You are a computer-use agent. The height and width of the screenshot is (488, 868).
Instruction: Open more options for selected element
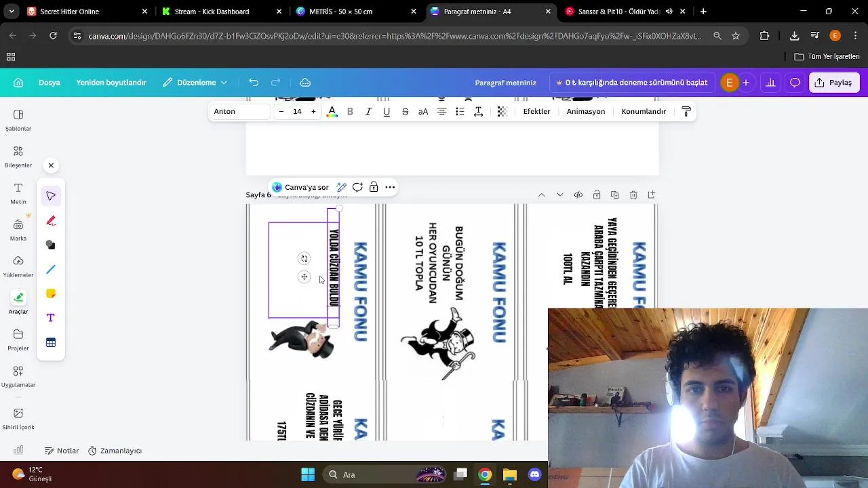click(390, 187)
